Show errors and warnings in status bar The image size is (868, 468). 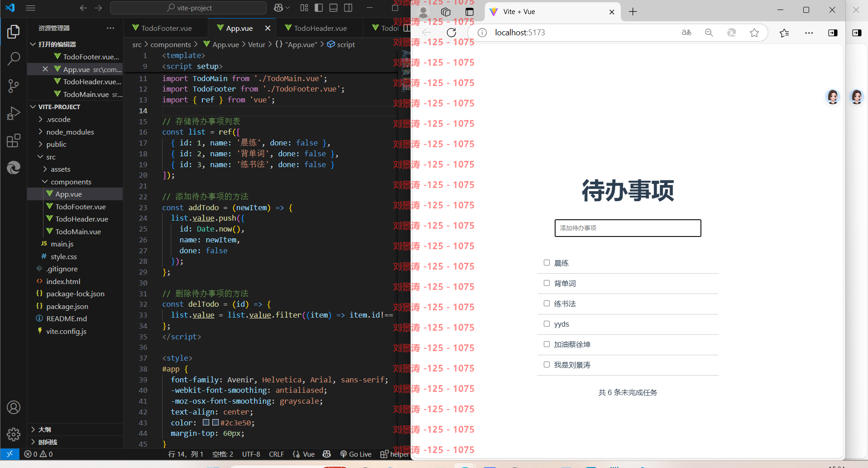click(x=38, y=454)
